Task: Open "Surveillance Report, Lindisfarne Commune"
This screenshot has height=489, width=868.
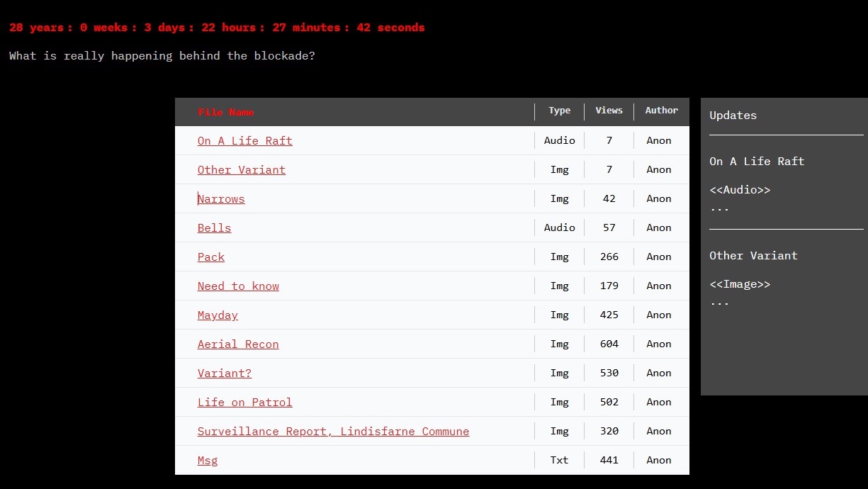Action: [x=333, y=431]
